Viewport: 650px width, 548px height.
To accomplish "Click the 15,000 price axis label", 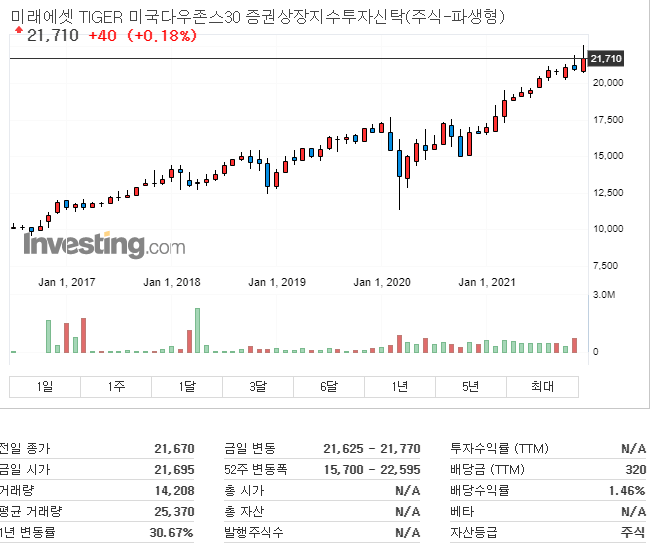I will tap(608, 156).
